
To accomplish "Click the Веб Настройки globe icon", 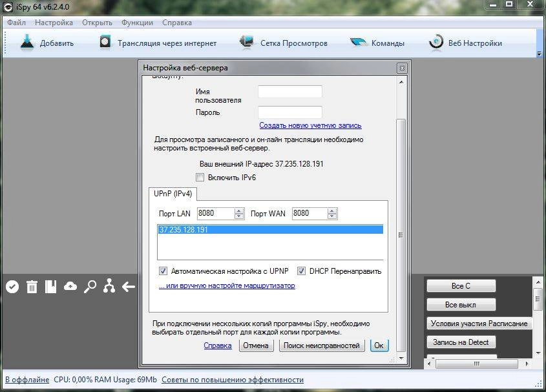I will pos(436,43).
